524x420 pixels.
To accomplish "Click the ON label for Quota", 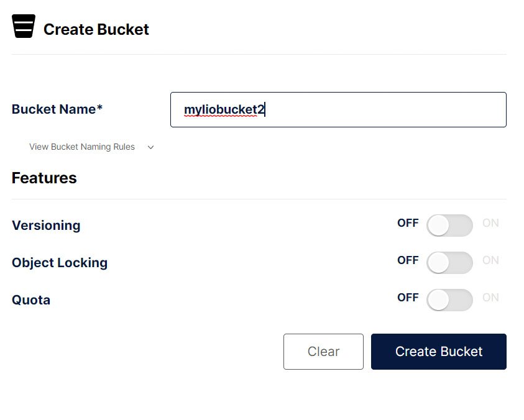I will tap(490, 298).
